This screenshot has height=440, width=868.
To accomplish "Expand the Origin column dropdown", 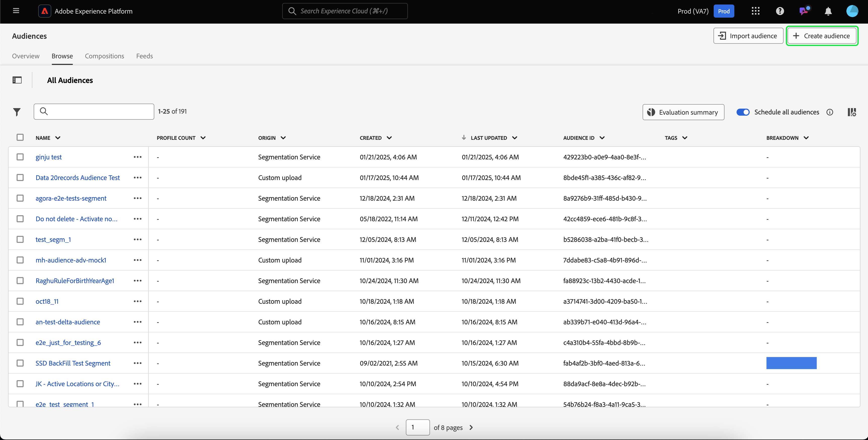I will (283, 138).
